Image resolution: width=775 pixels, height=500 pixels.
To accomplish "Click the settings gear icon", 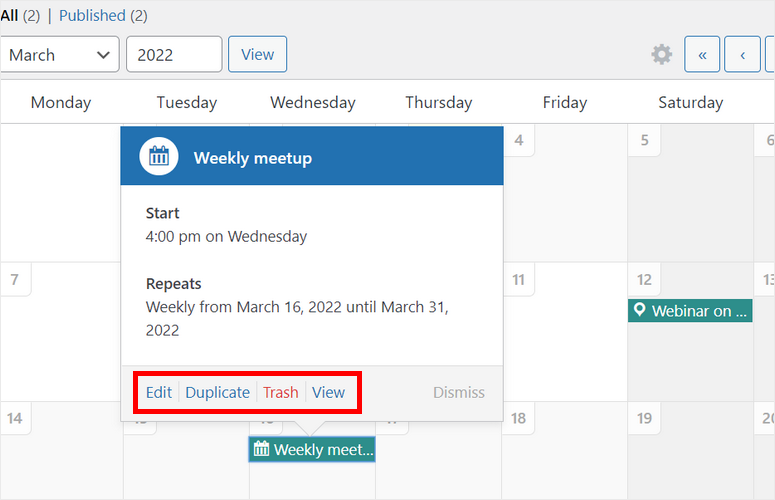I will (x=662, y=55).
